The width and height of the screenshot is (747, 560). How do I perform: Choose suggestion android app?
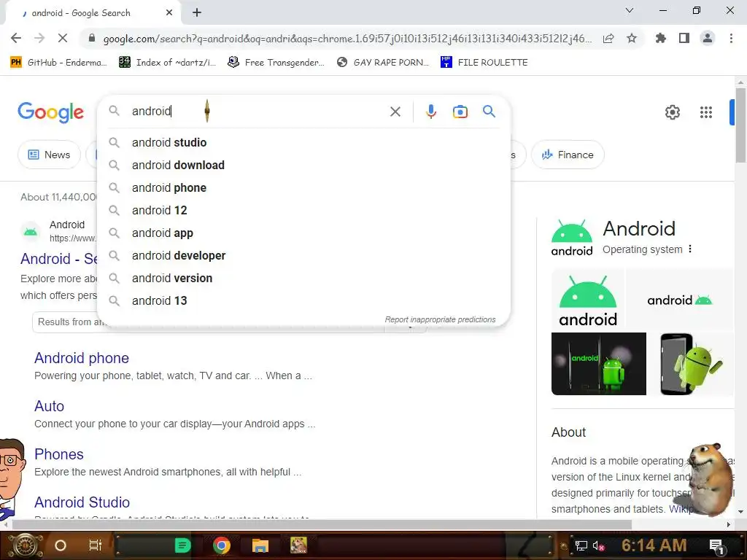pyautogui.click(x=303, y=233)
